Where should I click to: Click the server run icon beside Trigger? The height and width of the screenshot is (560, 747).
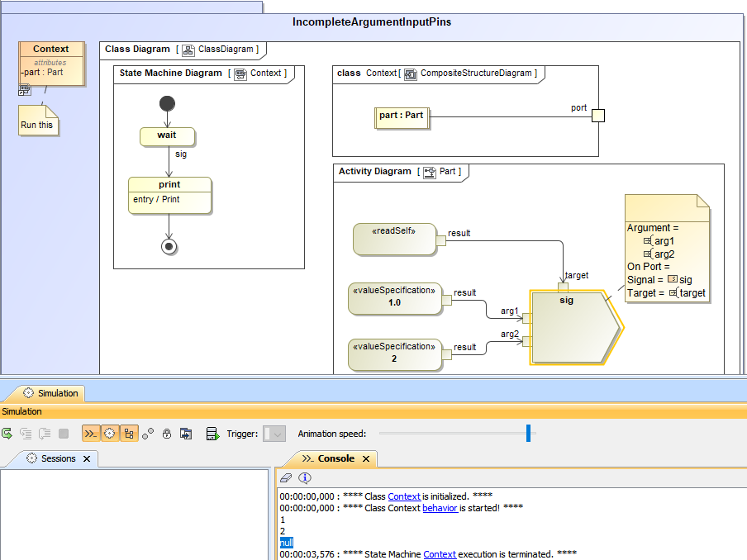click(212, 434)
